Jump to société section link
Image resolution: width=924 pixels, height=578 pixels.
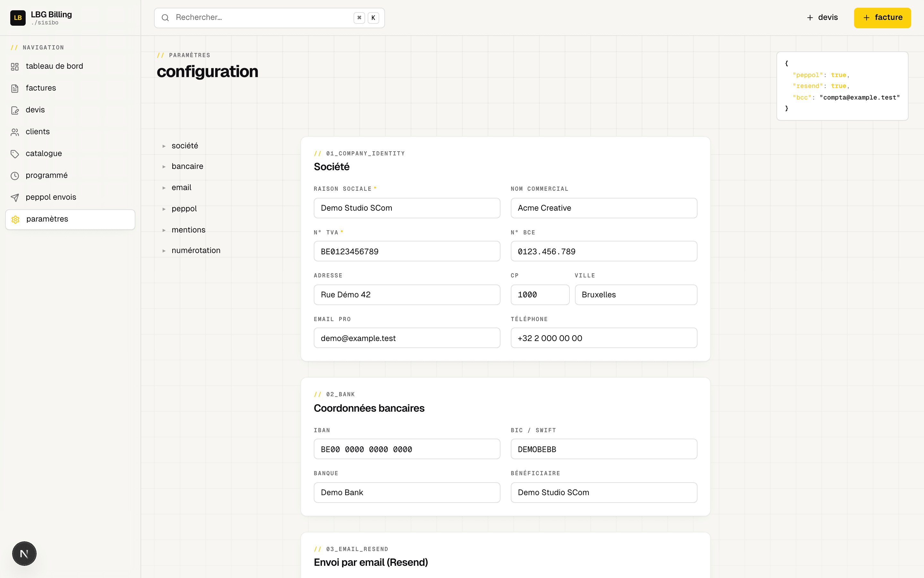pos(185,146)
